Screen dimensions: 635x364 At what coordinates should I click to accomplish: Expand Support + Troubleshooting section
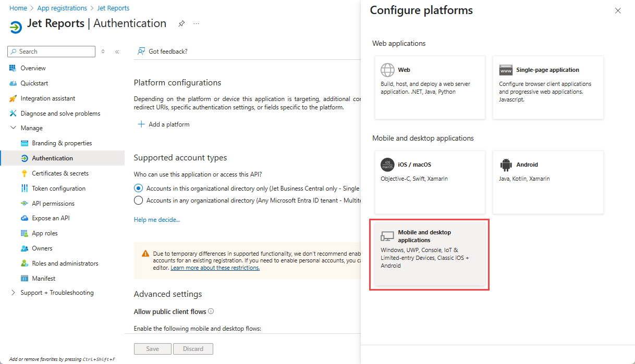coord(13,293)
